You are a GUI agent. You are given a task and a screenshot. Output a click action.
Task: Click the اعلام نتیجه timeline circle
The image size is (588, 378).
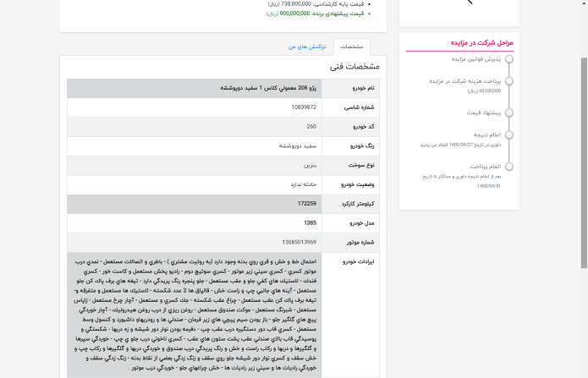pyautogui.click(x=508, y=134)
